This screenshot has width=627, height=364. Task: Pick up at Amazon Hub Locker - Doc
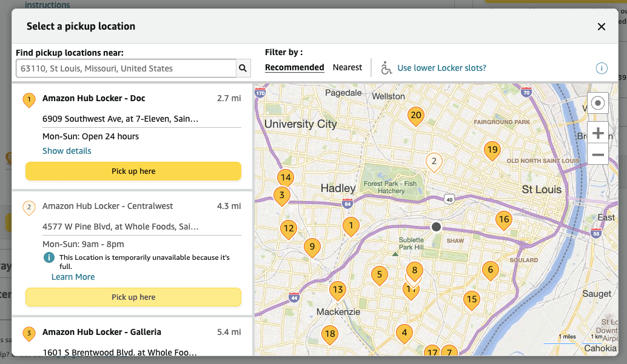click(133, 171)
